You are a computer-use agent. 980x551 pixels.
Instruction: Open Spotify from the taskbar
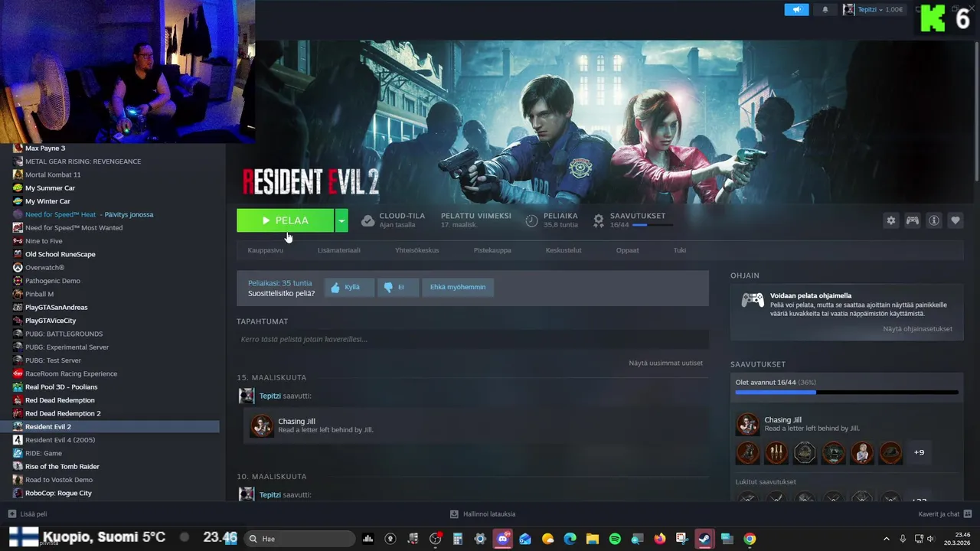pyautogui.click(x=615, y=539)
